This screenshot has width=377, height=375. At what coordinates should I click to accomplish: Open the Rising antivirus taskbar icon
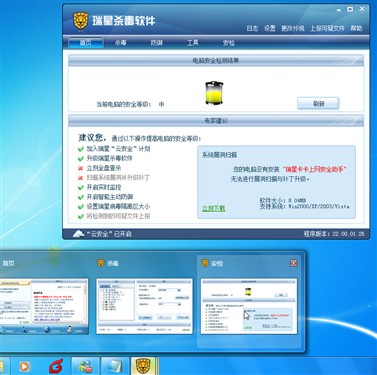[143, 366]
